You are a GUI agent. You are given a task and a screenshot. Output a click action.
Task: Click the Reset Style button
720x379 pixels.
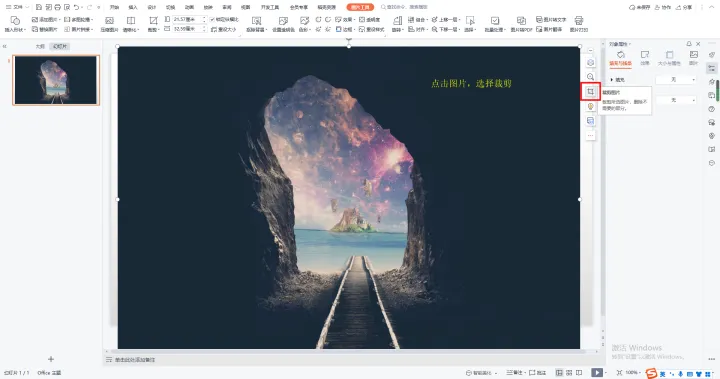pyautogui.click(x=371, y=29)
